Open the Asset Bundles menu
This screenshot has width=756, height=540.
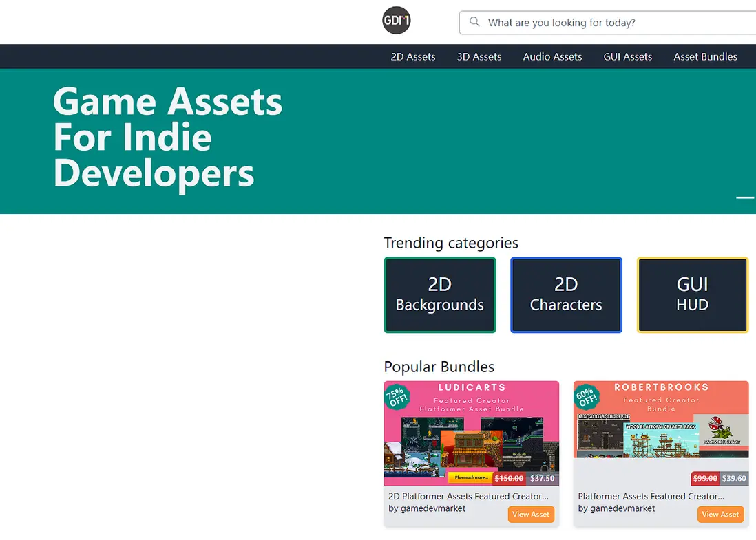(x=705, y=57)
